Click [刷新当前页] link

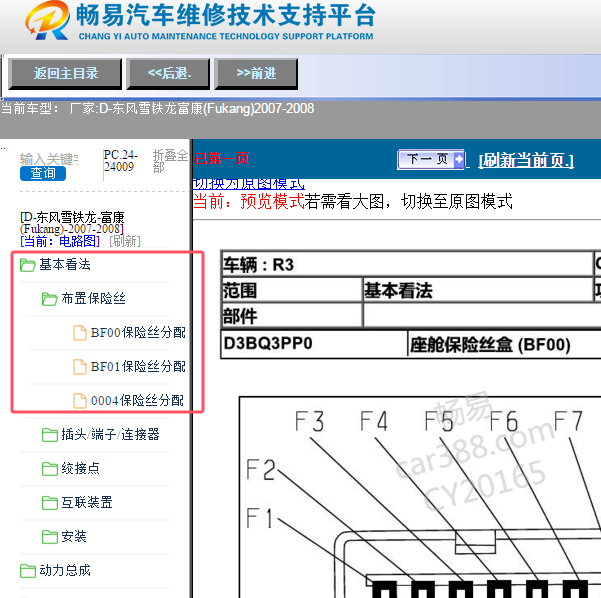pos(526,160)
